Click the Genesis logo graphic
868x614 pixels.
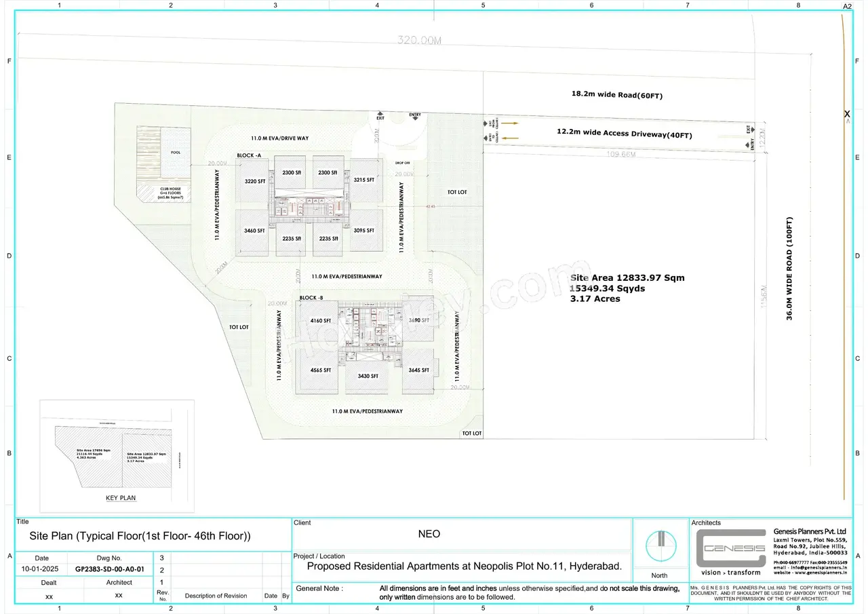point(730,548)
